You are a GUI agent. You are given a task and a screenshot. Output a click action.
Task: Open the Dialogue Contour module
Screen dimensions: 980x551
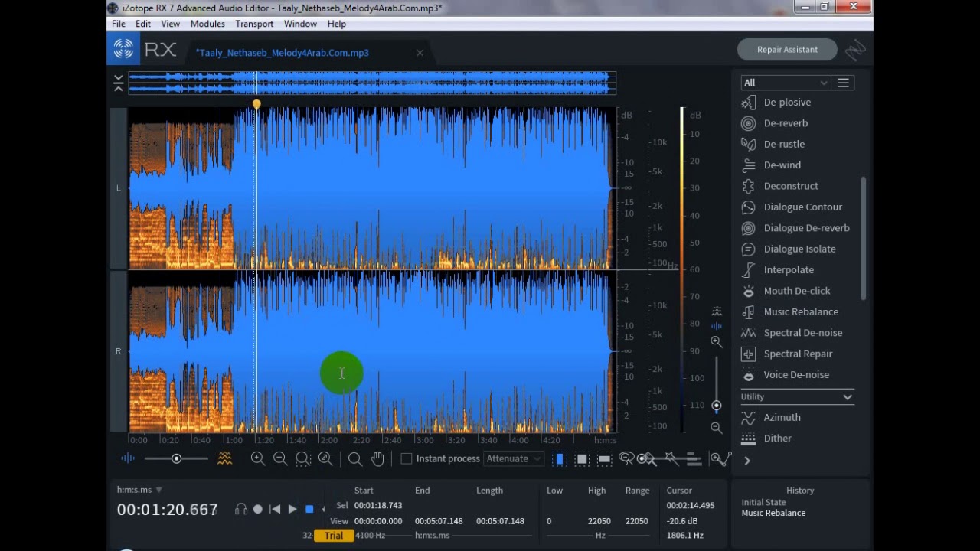[x=792, y=207]
